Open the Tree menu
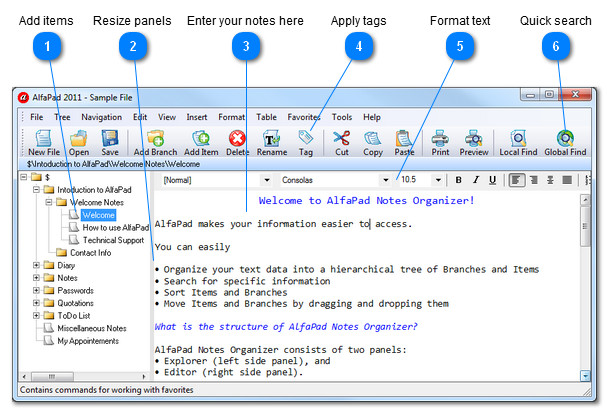 click(62, 117)
